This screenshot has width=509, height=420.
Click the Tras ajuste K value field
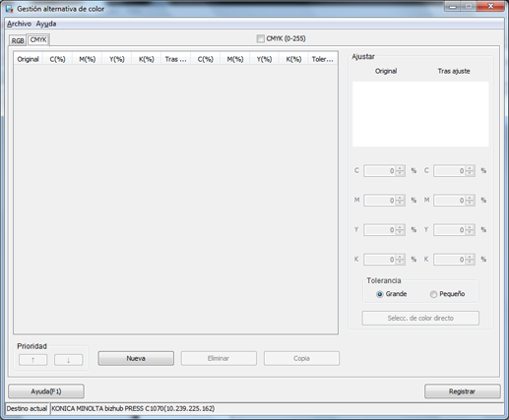pyautogui.click(x=450, y=260)
